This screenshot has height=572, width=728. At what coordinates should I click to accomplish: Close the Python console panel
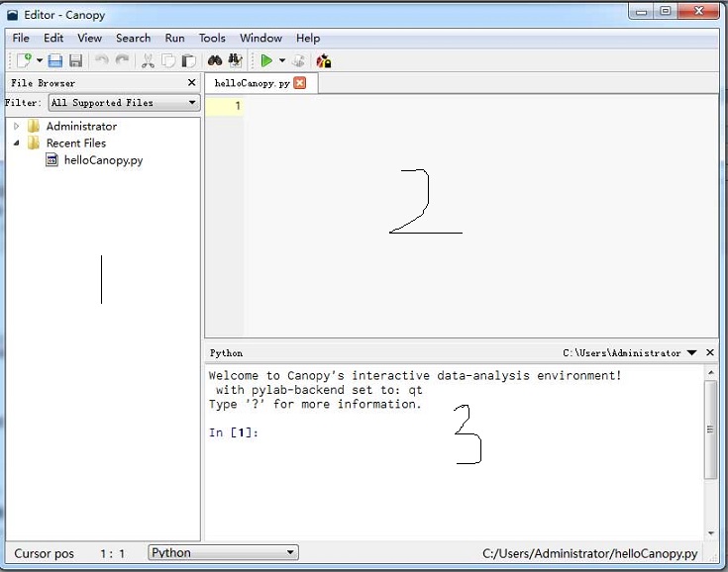(x=710, y=352)
